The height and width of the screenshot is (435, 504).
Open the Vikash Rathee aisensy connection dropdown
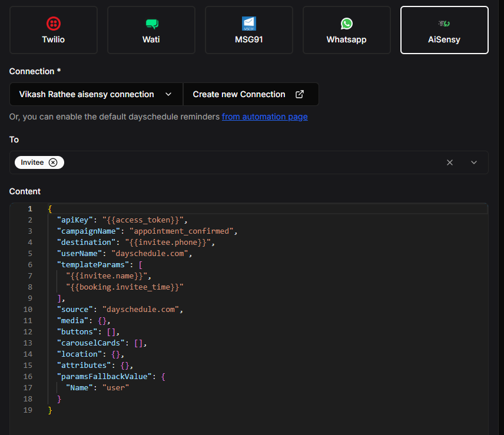[96, 94]
